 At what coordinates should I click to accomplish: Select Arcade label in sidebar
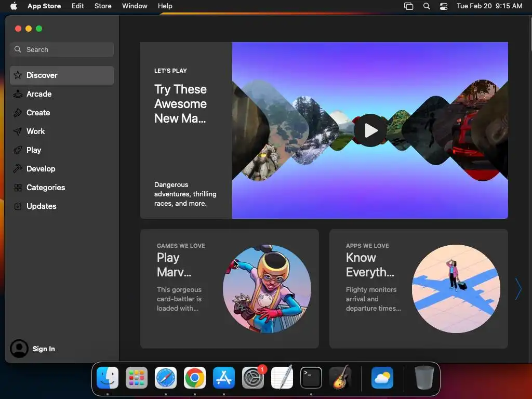[x=39, y=94]
